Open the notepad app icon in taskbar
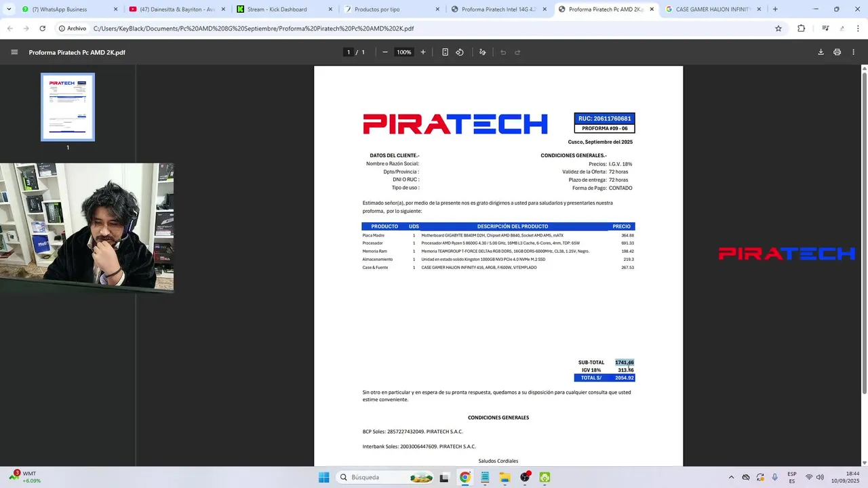Screen dimensions: 868x488 pos(485,477)
